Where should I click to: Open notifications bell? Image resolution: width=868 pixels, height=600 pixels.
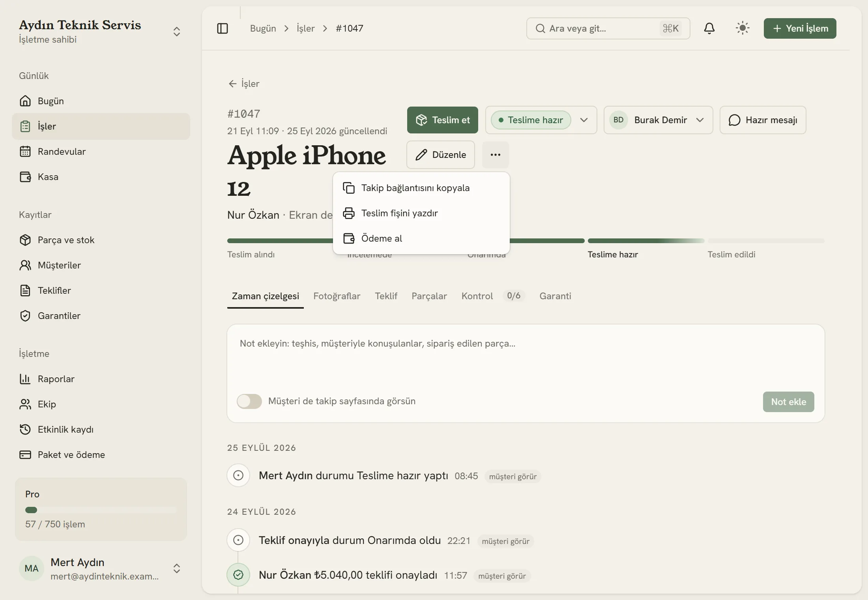coord(709,28)
